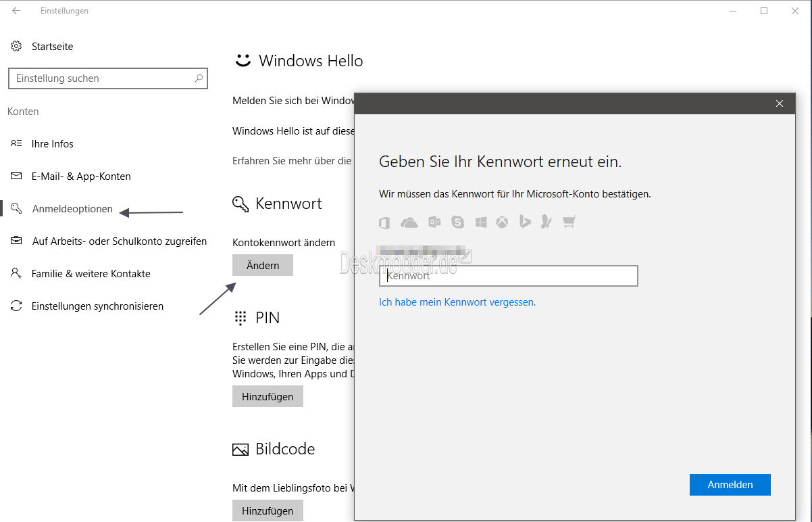
Task: Click the Bildcode picture icon
Action: click(x=240, y=450)
